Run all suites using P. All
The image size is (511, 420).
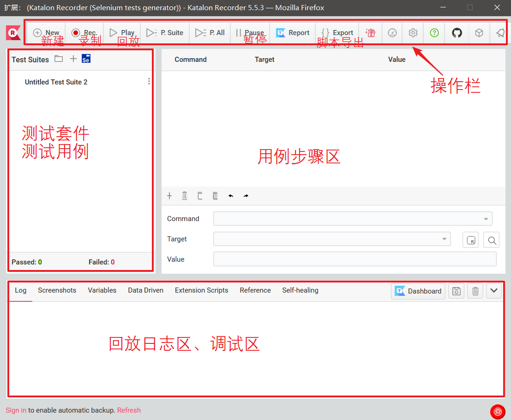[210, 33]
